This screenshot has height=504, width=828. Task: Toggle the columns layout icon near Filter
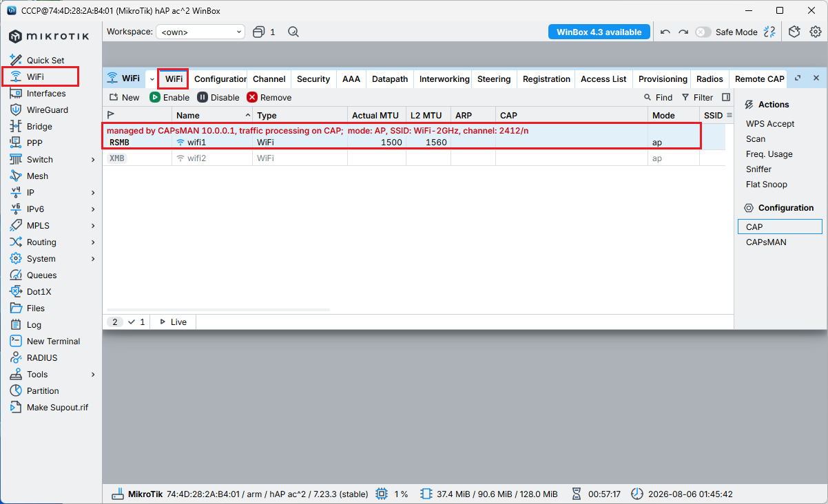pyautogui.click(x=726, y=98)
